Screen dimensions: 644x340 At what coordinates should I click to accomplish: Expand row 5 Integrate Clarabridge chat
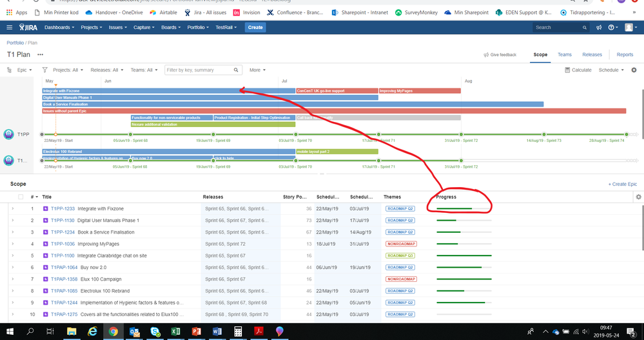[x=13, y=255]
